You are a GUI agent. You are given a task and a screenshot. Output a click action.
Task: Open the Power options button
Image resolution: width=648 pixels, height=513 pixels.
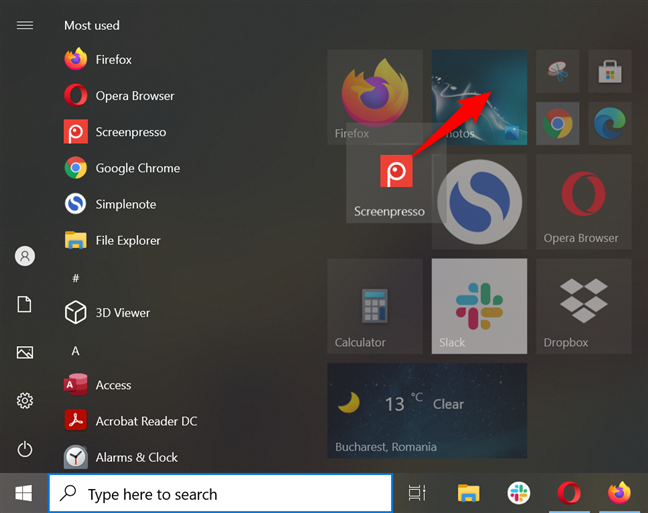25,449
